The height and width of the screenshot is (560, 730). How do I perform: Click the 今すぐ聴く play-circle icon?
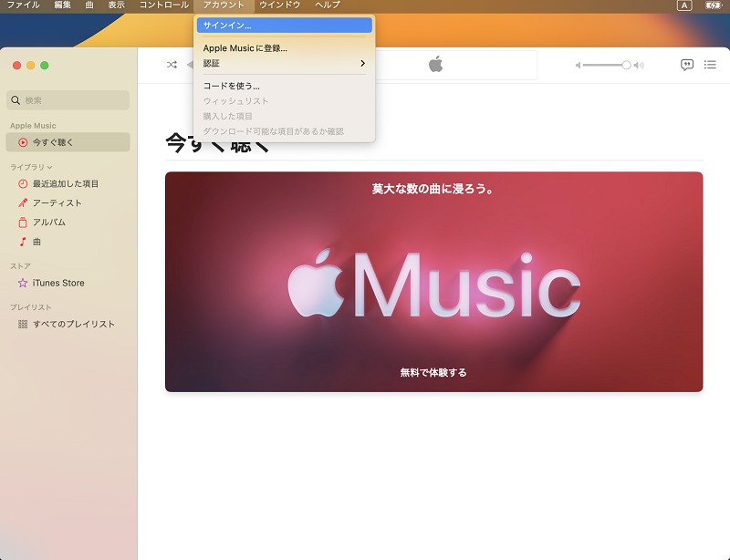tap(22, 142)
